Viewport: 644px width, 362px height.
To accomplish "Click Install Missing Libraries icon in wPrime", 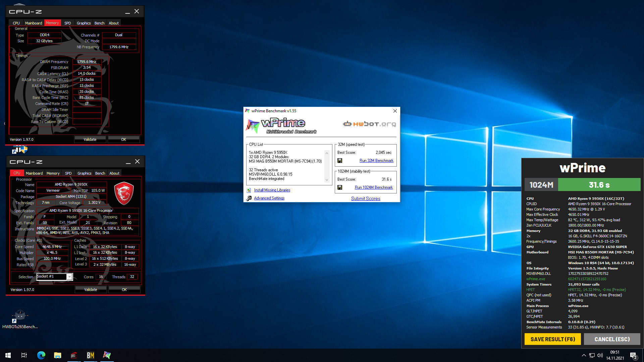I will tap(249, 190).
